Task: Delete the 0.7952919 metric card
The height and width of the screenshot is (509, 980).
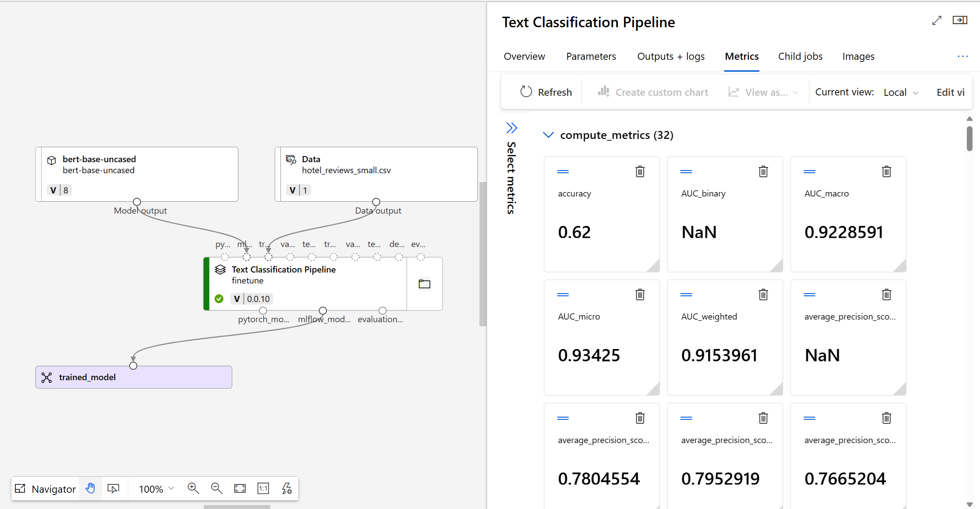Action: point(763,418)
